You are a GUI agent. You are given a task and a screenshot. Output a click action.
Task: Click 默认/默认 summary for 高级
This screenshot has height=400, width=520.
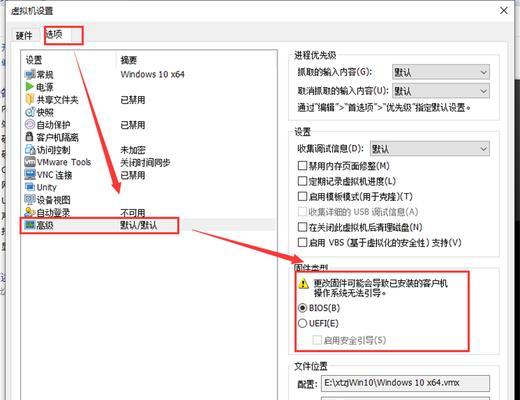[139, 225]
